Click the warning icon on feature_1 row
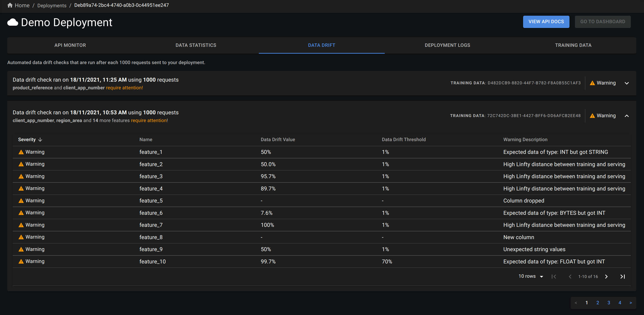Viewport: 644px width, 315px height. [x=21, y=152]
